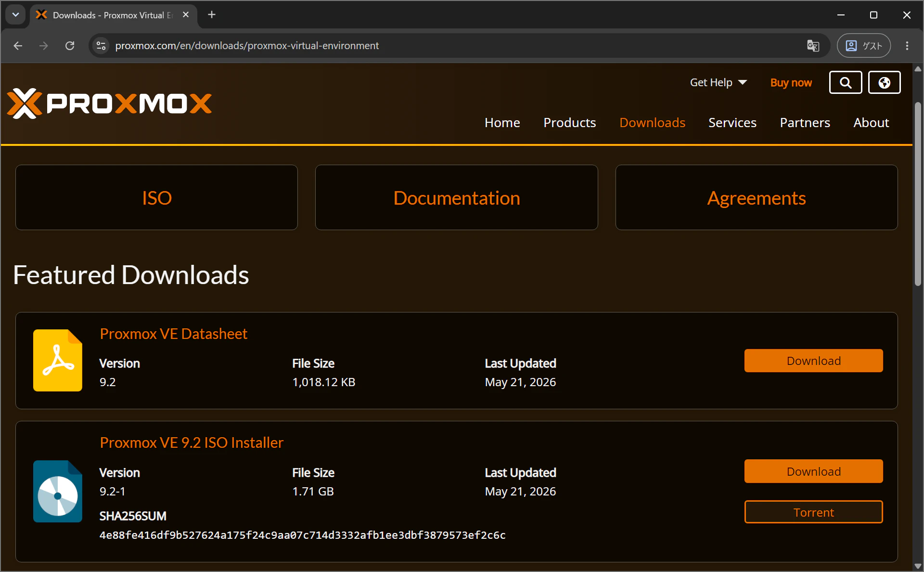Image resolution: width=924 pixels, height=572 pixels.
Task: Switch to the Documentation category tile
Action: 456,197
